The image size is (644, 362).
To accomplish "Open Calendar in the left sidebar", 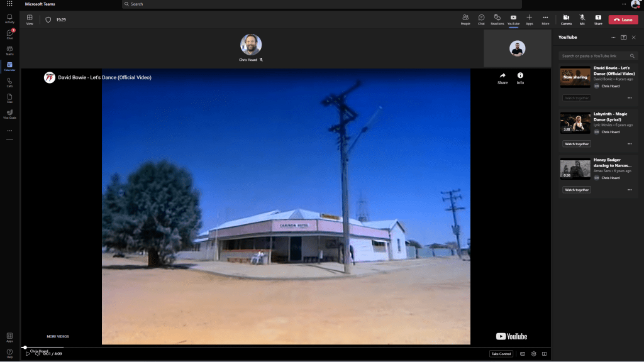I will coord(9,66).
